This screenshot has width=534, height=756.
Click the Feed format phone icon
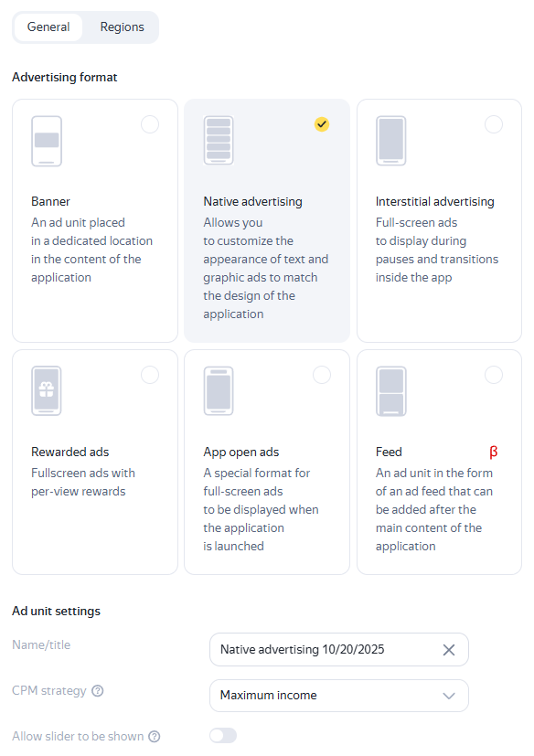click(390, 390)
